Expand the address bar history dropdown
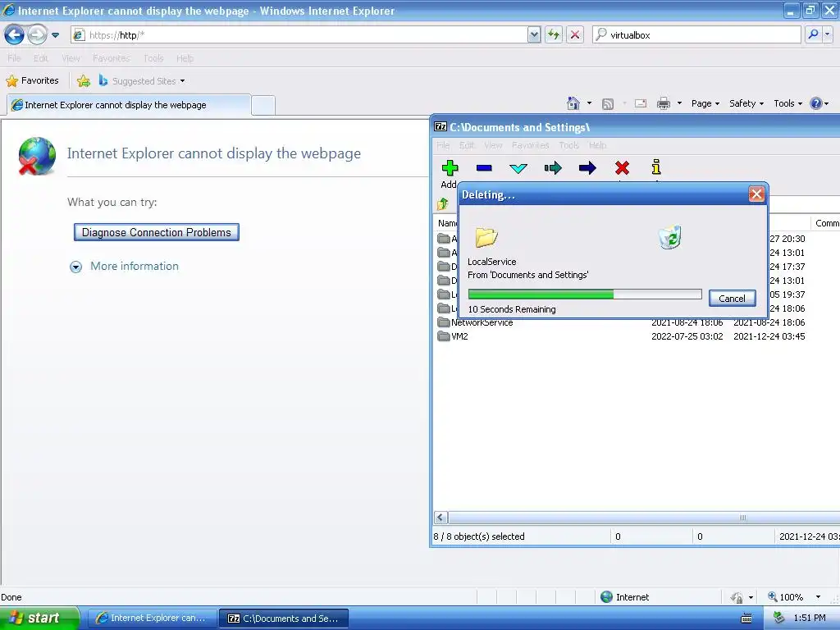 pyautogui.click(x=533, y=35)
